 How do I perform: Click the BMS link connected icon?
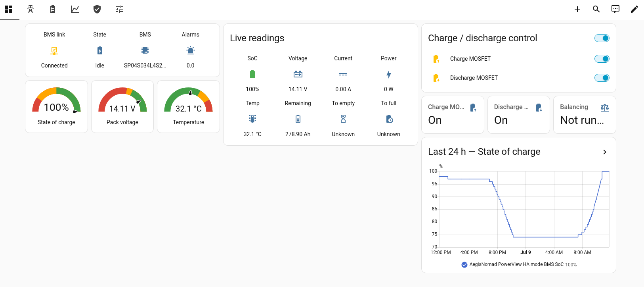click(x=54, y=50)
